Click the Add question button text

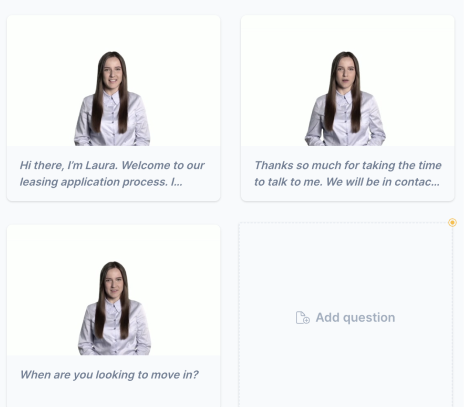point(355,318)
